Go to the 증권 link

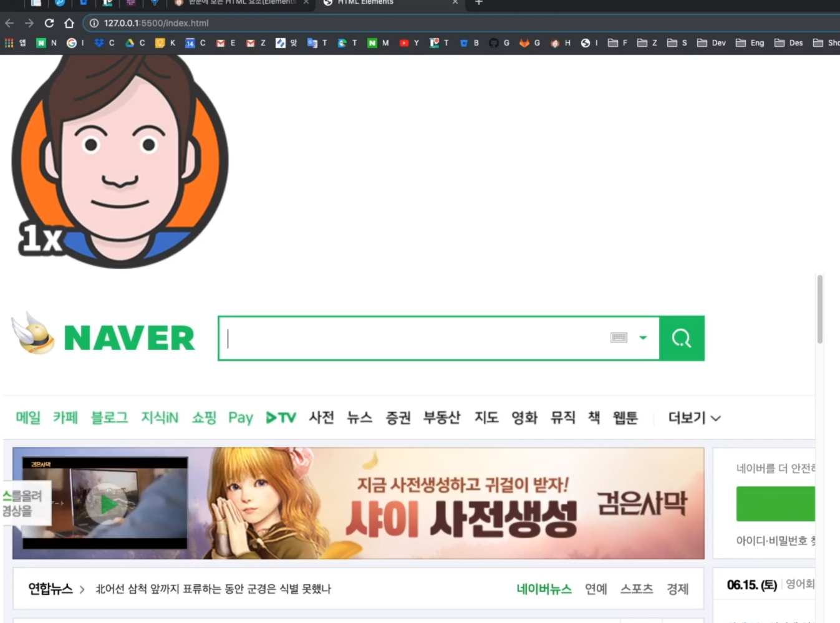398,417
